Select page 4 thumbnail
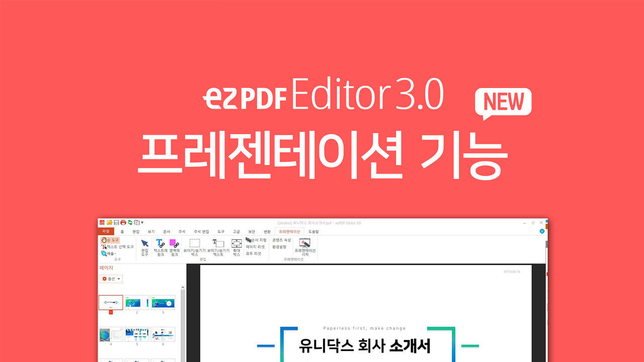Screen dimensions: 644x362 click(x=111, y=334)
